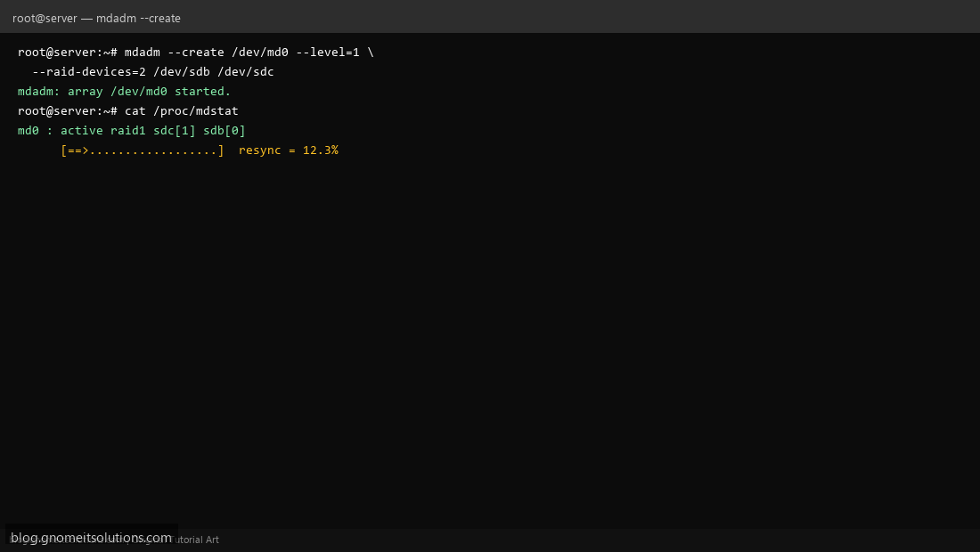The image size is (980, 552).
Task: Click the "cat /proc/mdstat" command text
Action: 181,110
